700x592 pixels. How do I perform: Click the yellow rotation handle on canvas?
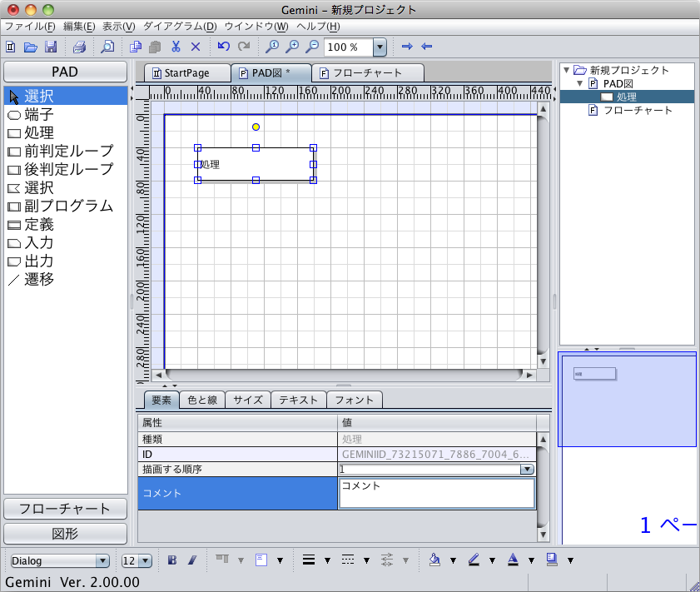coord(256,127)
